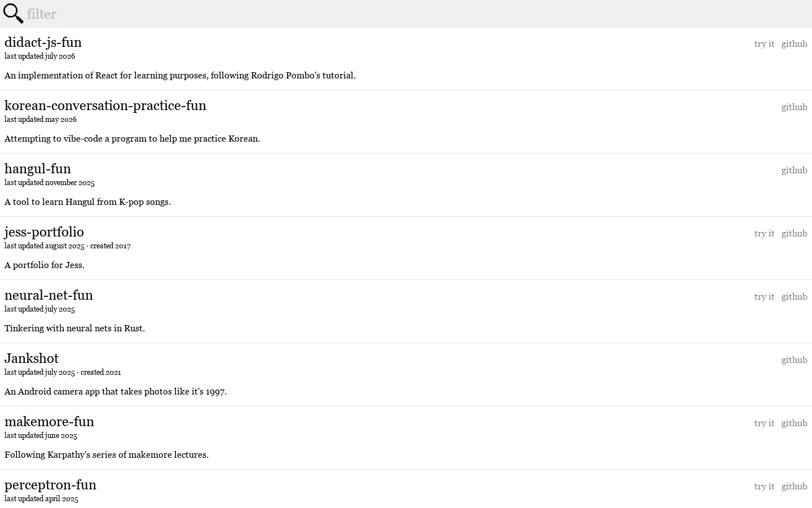
Task: Open the github link for makemore-fun
Action: click(x=794, y=423)
